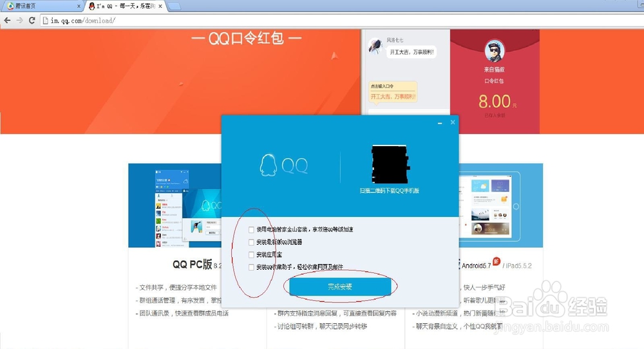Click the address bar showing im.qq.com/download/

tap(341, 20)
